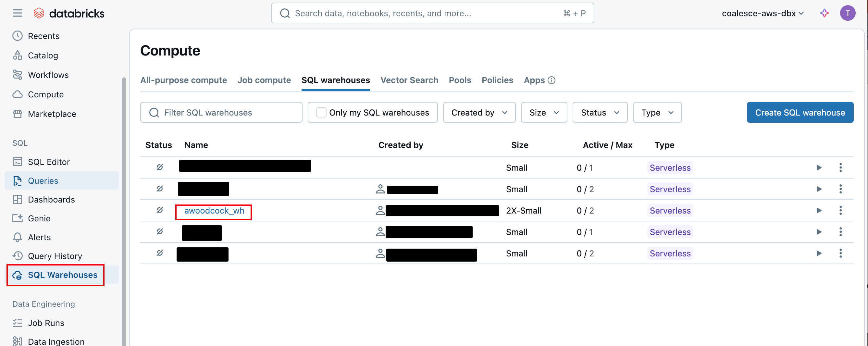Expand the Created by filter dropdown
The height and width of the screenshot is (346, 868).
[479, 113]
